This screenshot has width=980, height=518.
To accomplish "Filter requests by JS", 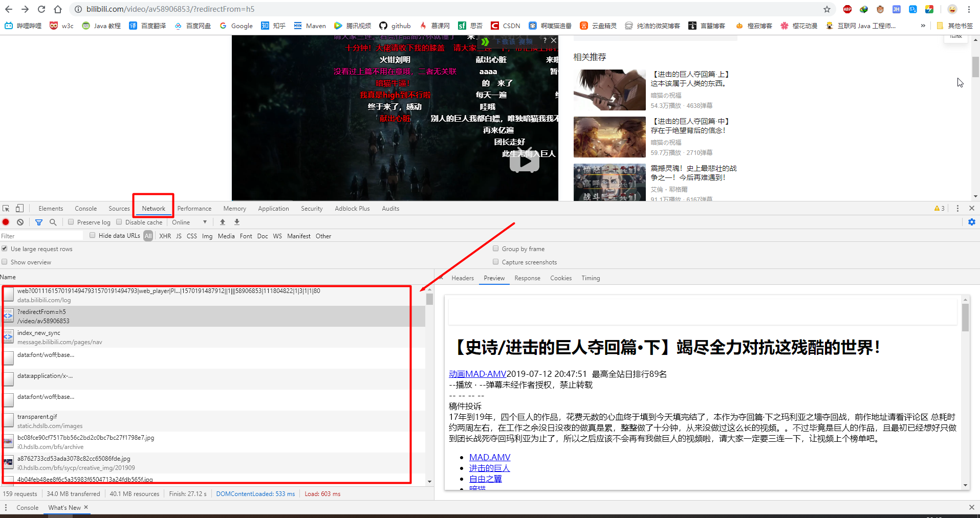I will click(179, 236).
